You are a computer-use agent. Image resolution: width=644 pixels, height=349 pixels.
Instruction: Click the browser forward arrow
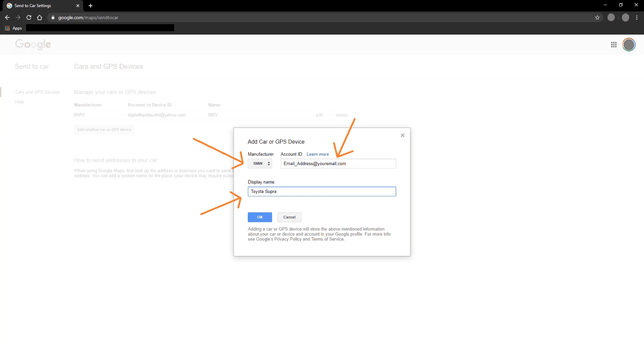click(x=18, y=17)
